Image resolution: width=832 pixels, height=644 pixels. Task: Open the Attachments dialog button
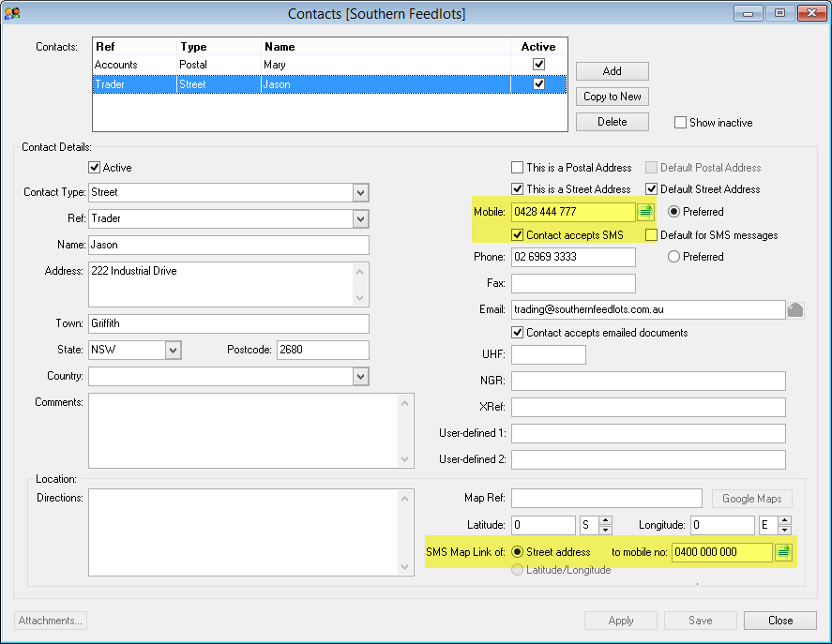[52, 621]
